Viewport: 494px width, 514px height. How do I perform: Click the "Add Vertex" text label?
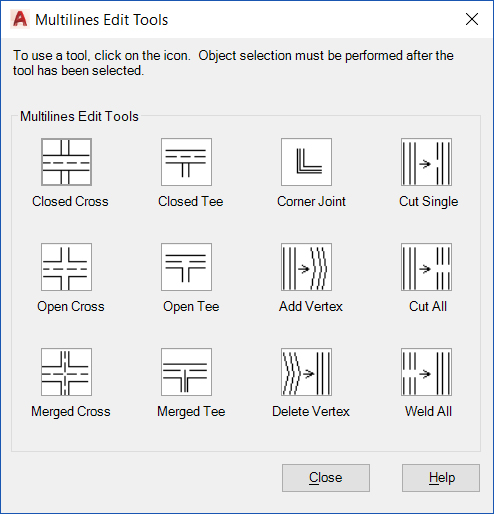(x=311, y=306)
